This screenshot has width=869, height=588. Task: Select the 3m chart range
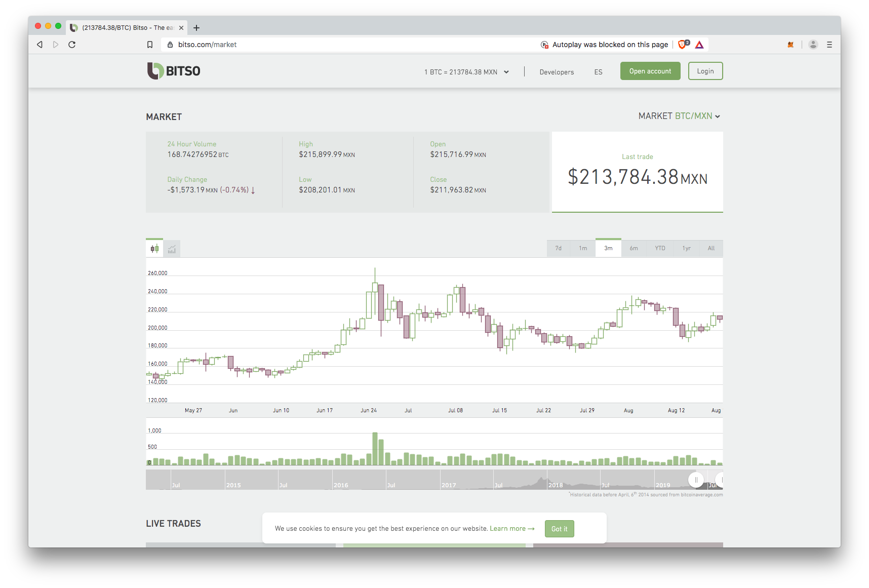(x=608, y=248)
